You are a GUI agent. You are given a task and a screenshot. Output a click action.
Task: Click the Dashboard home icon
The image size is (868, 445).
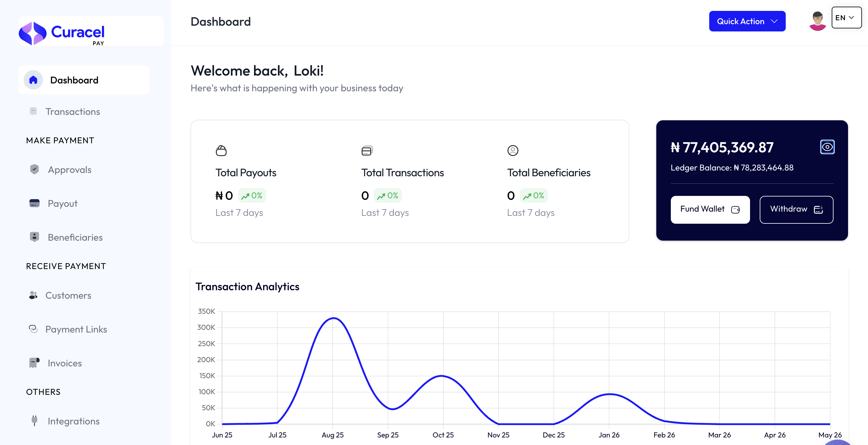pos(33,80)
